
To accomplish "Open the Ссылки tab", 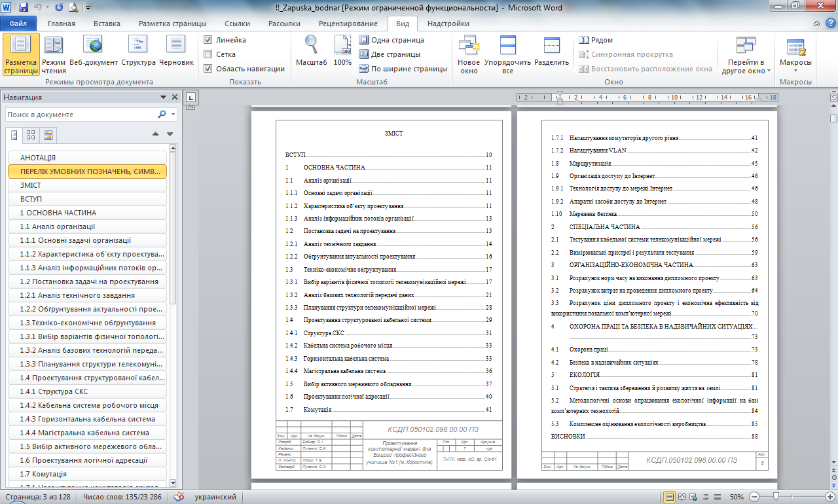I will (236, 24).
